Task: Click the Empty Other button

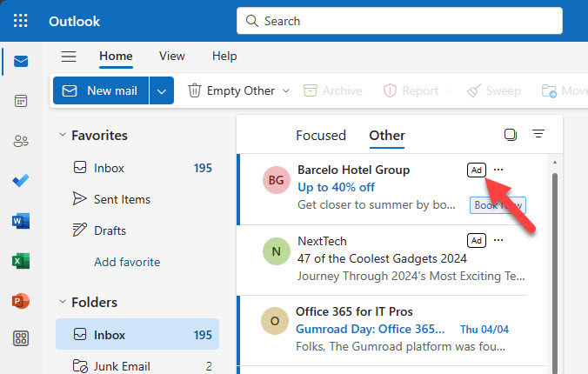Action: [x=231, y=90]
